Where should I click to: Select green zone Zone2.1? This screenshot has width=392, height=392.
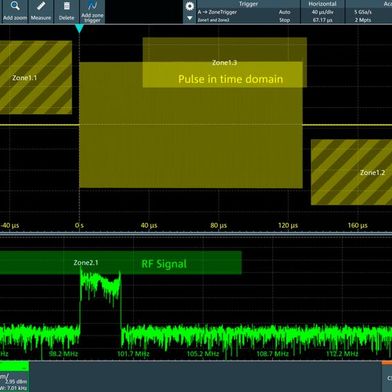tap(120, 263)
